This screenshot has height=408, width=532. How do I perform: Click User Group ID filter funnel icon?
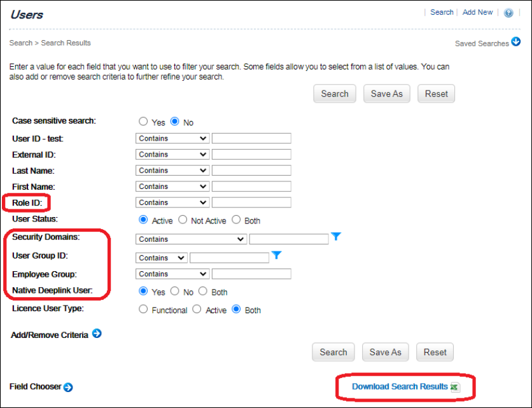277,255
